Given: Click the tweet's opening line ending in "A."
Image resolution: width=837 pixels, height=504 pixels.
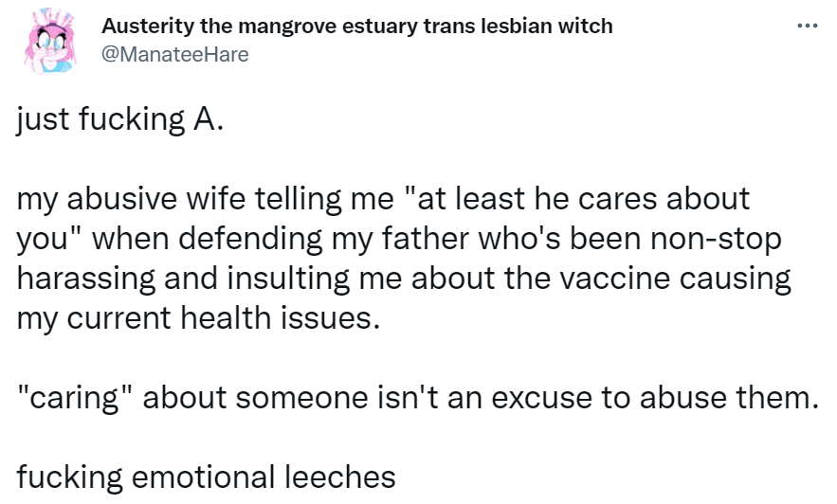Looking at the screenshot, I should (x=119, y=118).
